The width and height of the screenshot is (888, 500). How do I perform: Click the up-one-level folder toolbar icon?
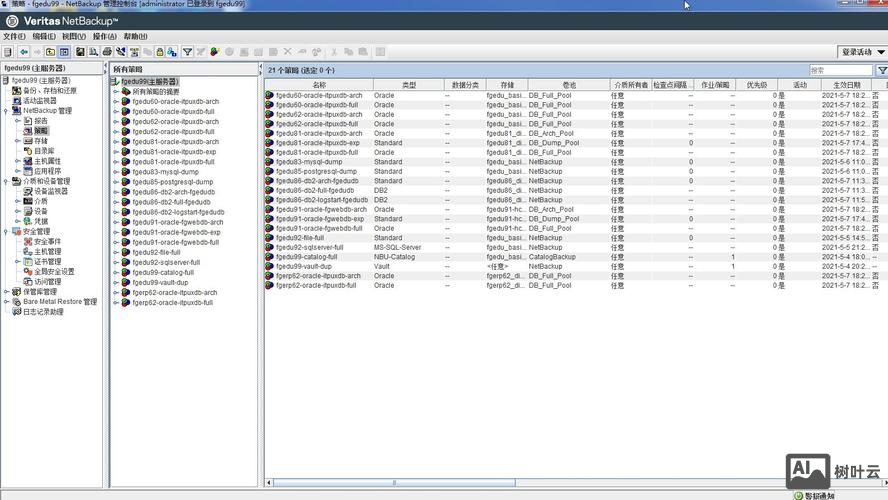pos(50,52)
